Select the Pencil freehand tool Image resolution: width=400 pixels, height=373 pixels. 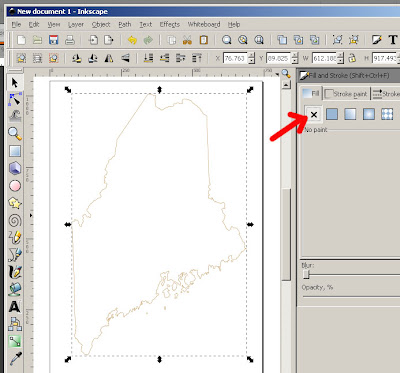(x=15, y=238)
